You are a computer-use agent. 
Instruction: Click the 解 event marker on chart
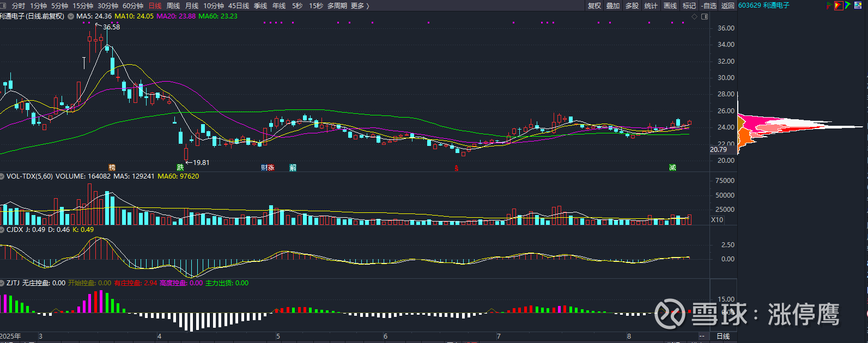pyautogui.click(x=293, y=168)
